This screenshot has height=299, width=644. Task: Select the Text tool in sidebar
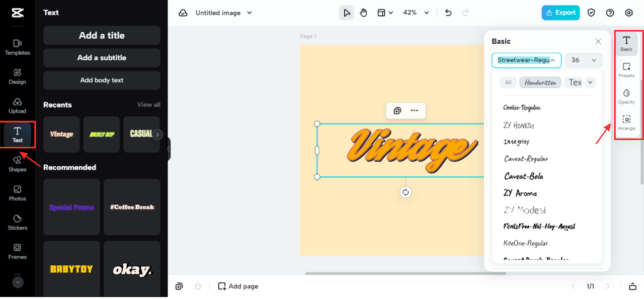(18, 135)
